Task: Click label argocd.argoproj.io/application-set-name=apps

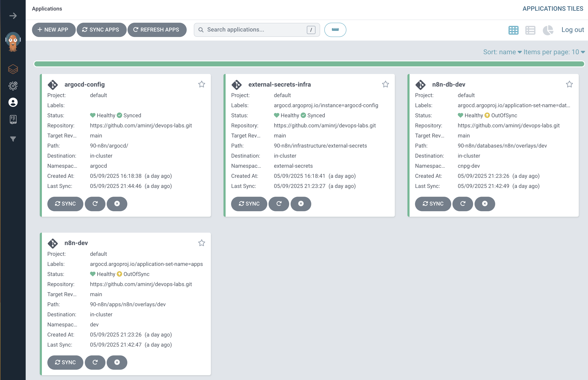Action: 146,264
